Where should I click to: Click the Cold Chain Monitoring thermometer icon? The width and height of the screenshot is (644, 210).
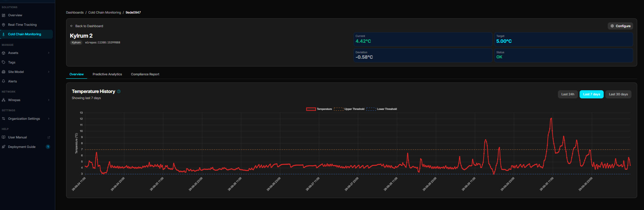[3, 34]
